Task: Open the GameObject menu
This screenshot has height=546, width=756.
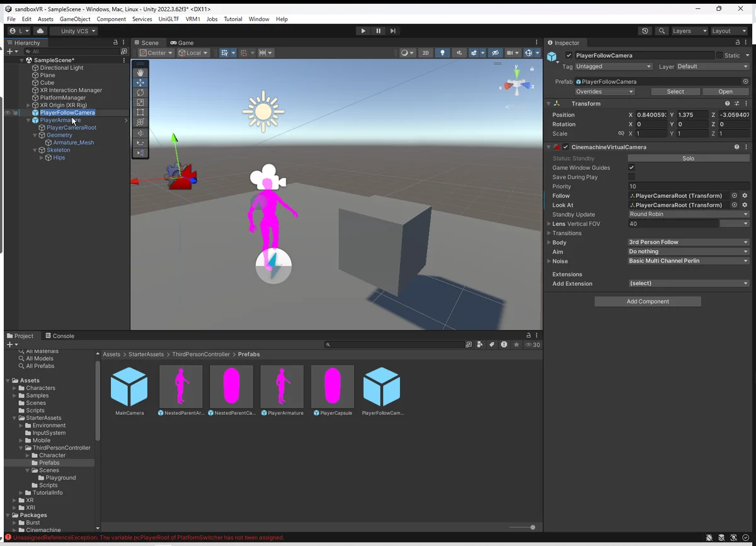Action: click(x=75, y=19)
